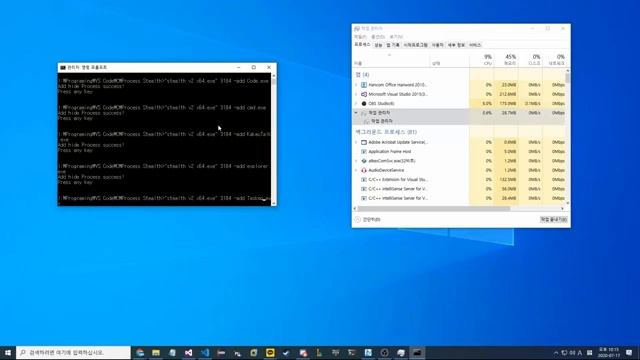Sort by the 0% disk column header
640x360 pixels.
click(x=530, y=60)
